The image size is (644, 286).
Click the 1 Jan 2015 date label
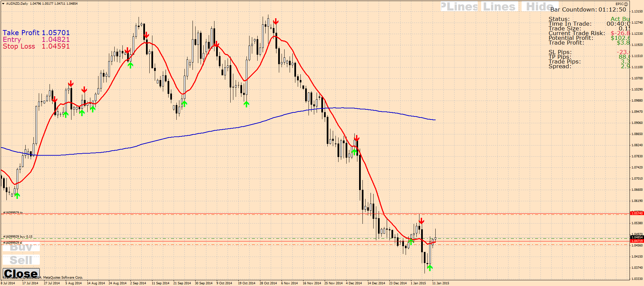pyautogui.click(x=418, y=283)
